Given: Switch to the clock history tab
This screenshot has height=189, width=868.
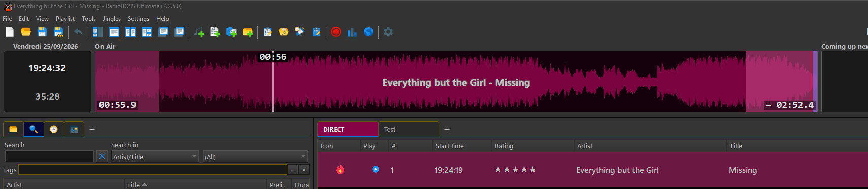Looking at the screenshot, I should (54, 129).
